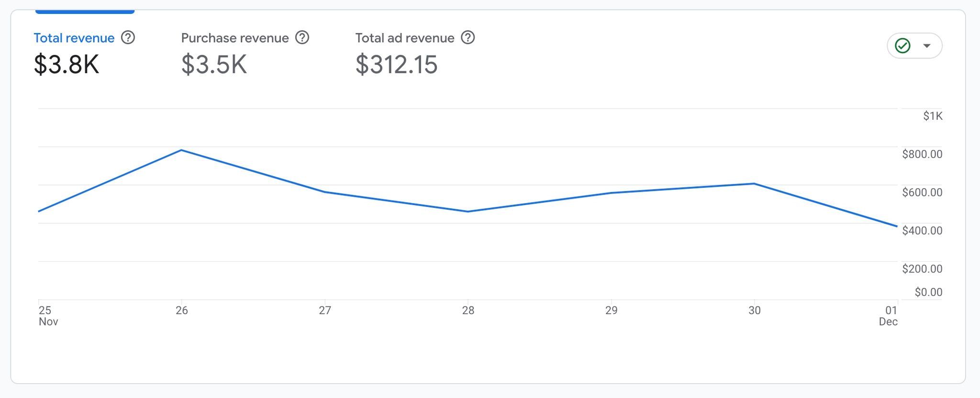Click the line's end point on Dec 01
Image resolution: width=980 pixels, height=398 pixels.
click(897, 226)
